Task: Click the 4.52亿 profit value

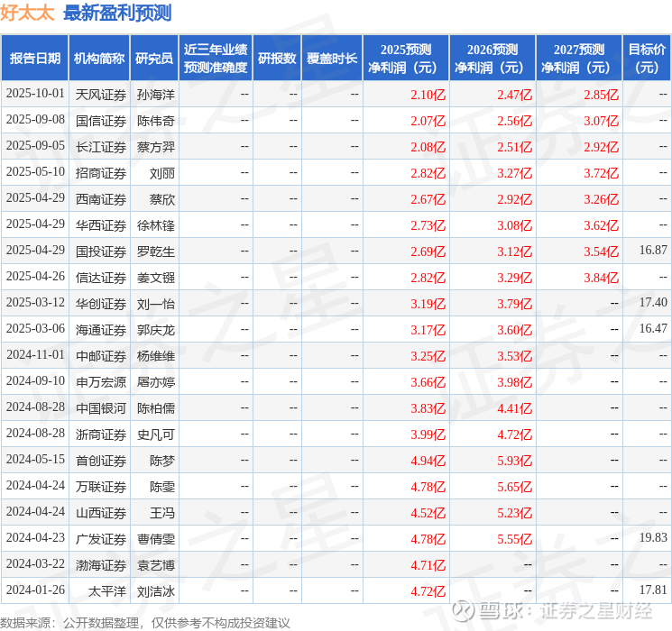Action: pos(428,513)
